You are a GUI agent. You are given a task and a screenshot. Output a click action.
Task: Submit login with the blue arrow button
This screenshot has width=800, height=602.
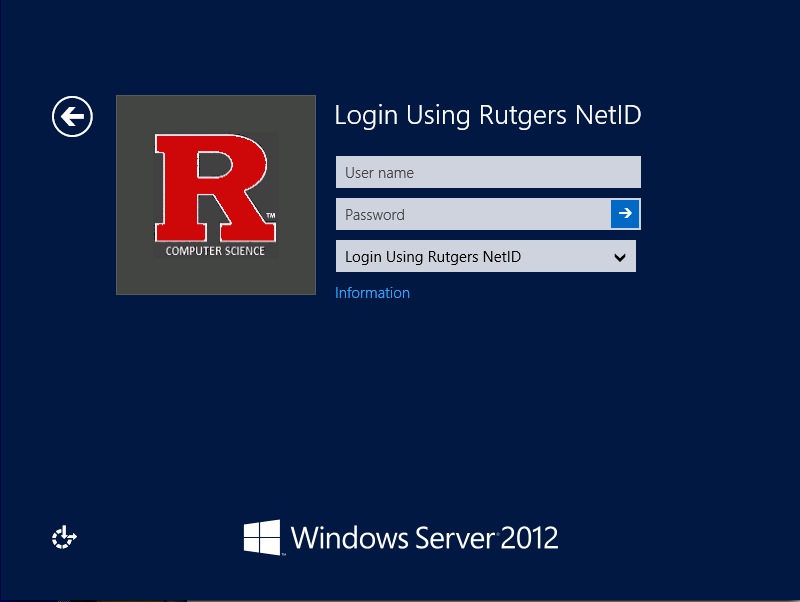pyautogui.click(x=625, y=214)
